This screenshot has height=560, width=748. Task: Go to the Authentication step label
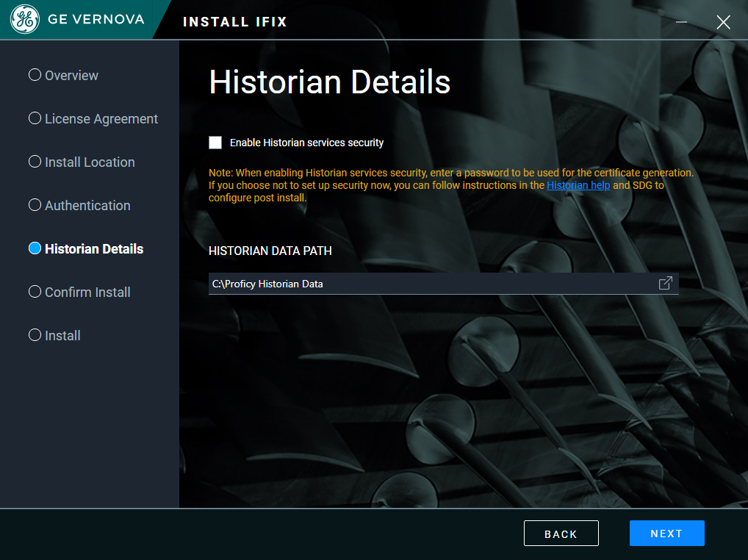coord(87,206)
